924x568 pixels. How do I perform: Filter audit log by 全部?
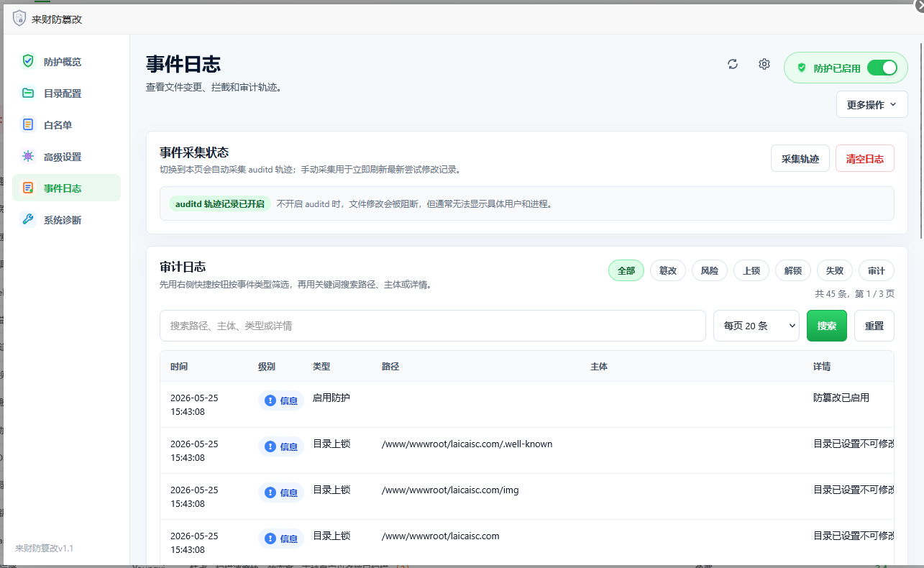[626, 270]
